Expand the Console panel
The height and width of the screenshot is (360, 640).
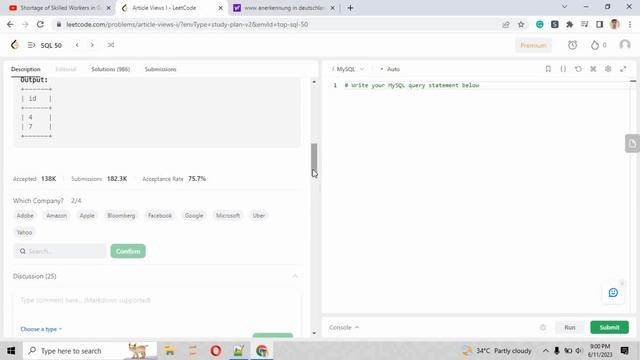[344, 327]
